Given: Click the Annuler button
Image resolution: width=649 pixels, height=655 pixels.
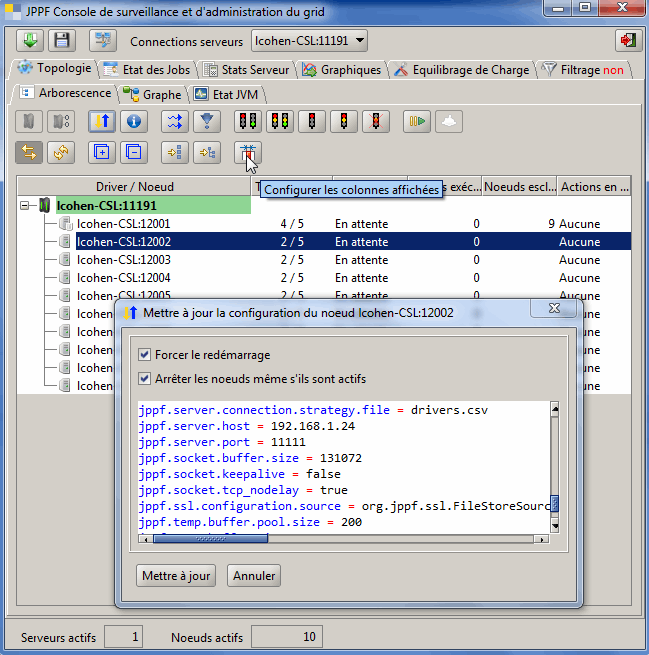Looking at the screenshot, I should click(x=254, y=576).
